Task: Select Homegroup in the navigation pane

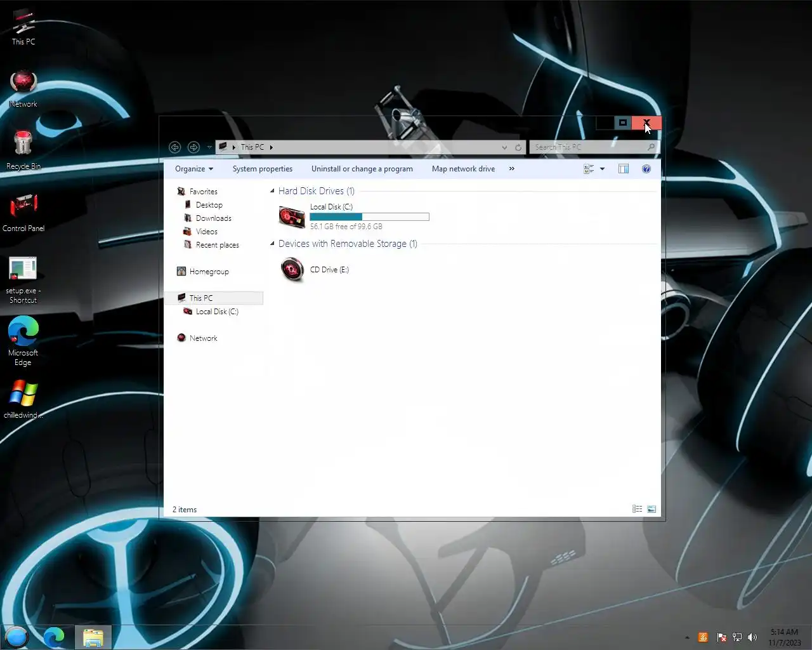Action: tap(209, 272)
